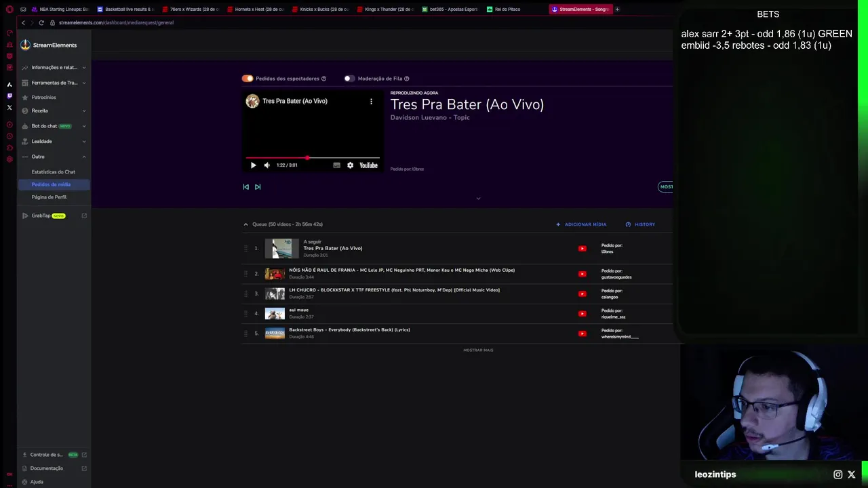Image resolution: width=868 pixels, height=488 pixels.
Task: Expand Informações e relatórios menu
Action: pos(54,68)
